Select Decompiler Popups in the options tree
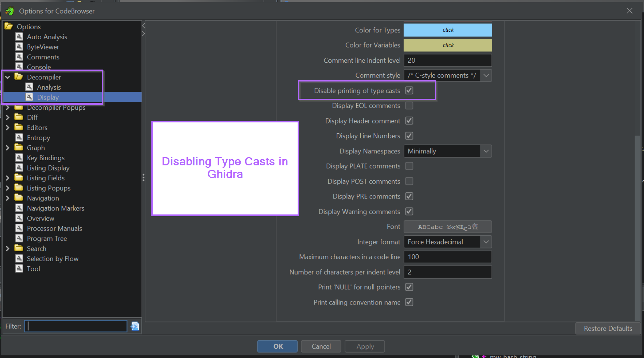Viewport: 644px width, 358px height. 56,107
